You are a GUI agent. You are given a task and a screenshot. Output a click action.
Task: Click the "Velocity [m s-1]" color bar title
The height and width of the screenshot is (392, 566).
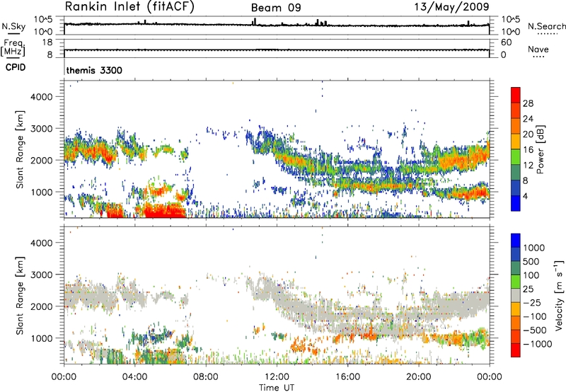tap(559, 295)
